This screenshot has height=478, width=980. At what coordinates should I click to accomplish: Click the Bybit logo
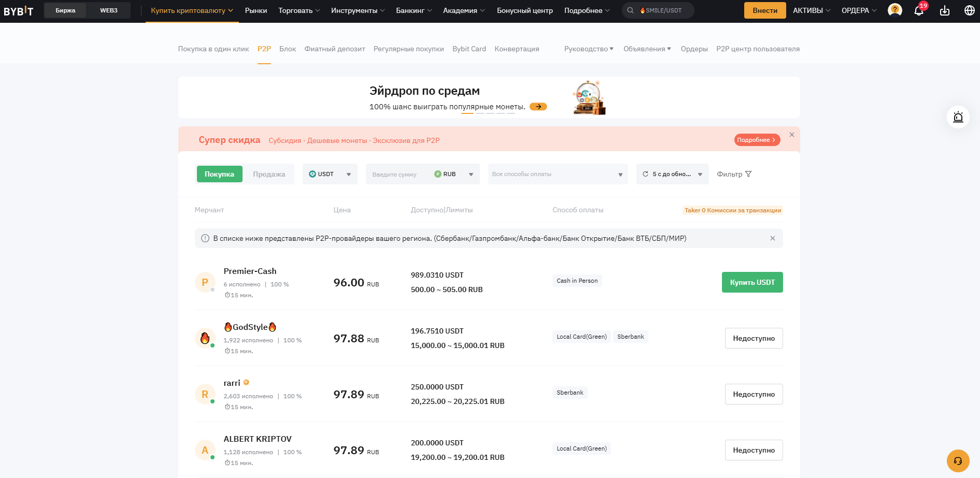tap(19, 10)
